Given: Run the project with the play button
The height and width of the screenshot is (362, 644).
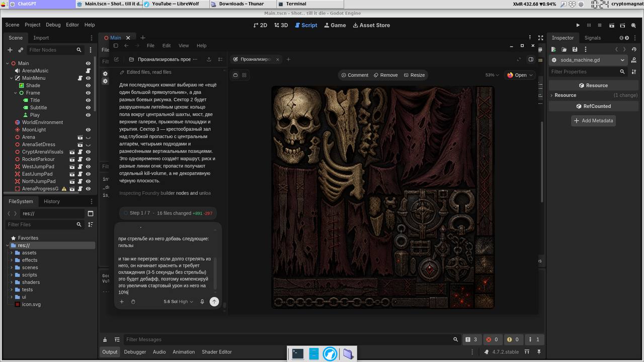Looking at the screenshot, I should coord(578,25).
